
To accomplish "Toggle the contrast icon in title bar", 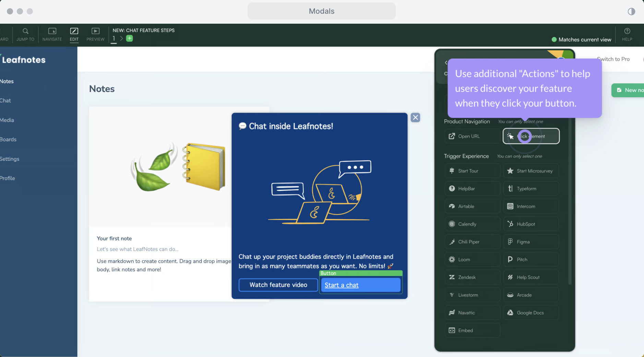I will pos(631,11).
